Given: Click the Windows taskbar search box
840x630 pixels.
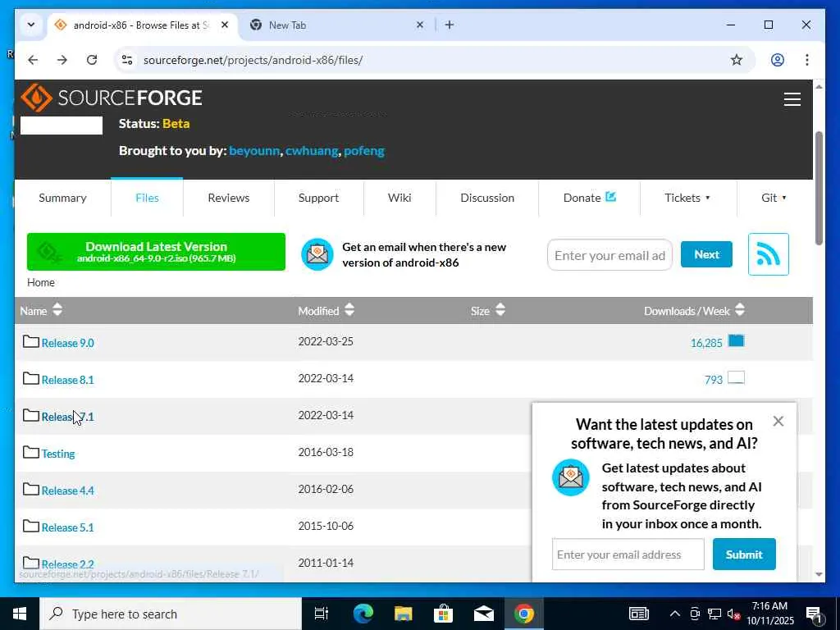Looking at the screenshot, I should click(171, 614).
